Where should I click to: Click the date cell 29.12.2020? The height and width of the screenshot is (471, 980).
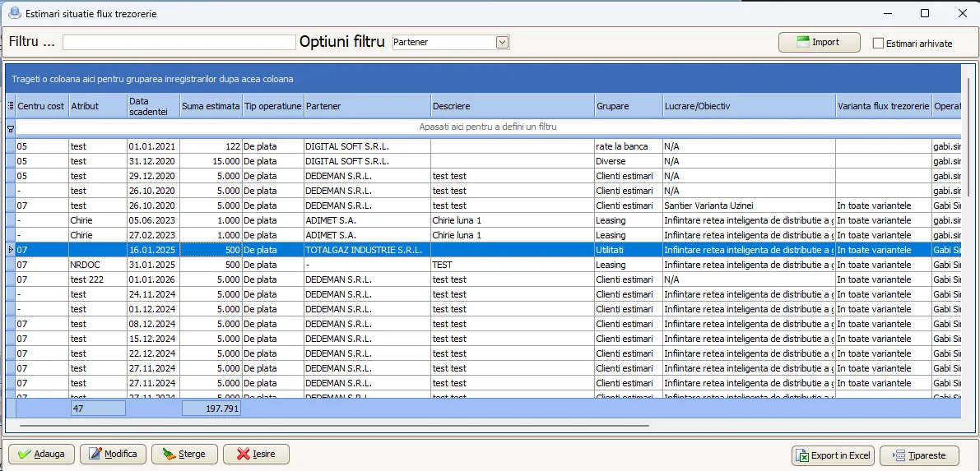pos(153,176)
